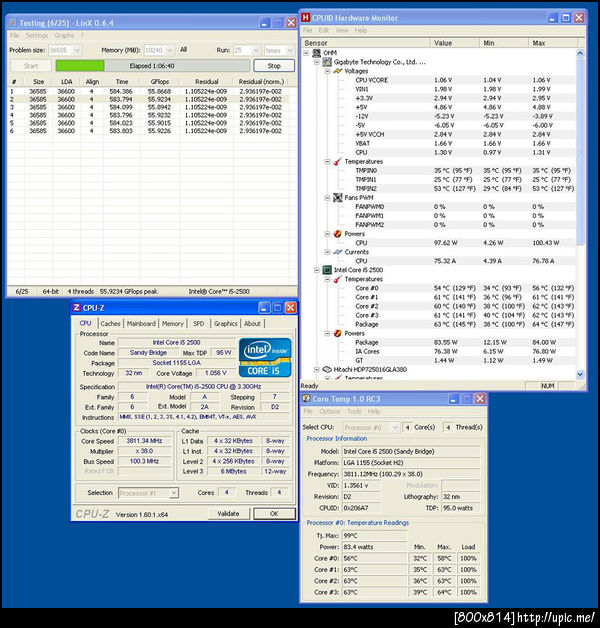Viewport: 600px width, 628px height.
Task: Click the Frequency field in Core Temp
Action: pos(411,474)
